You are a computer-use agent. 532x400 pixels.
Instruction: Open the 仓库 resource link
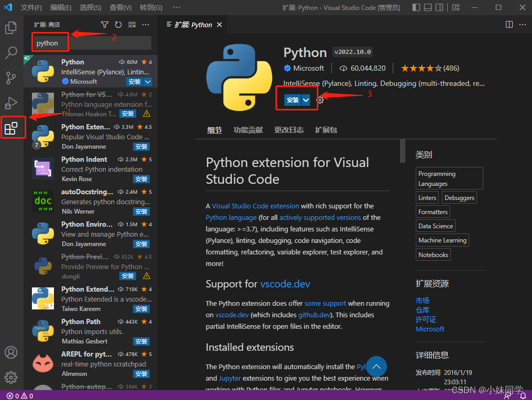pos(423,310)
